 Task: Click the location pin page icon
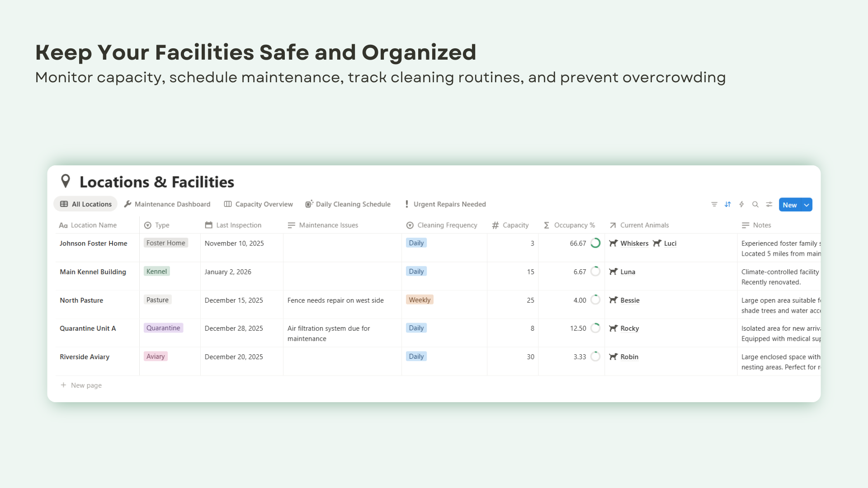66,181
